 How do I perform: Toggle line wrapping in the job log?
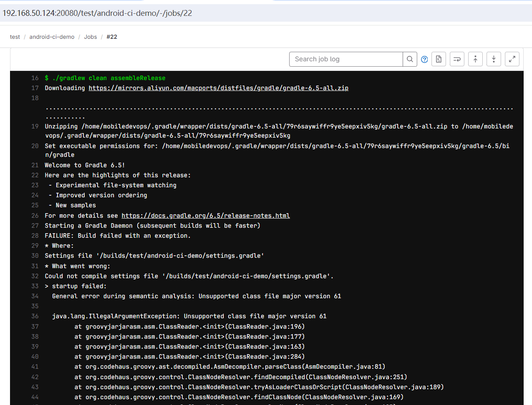pos(457,59)
